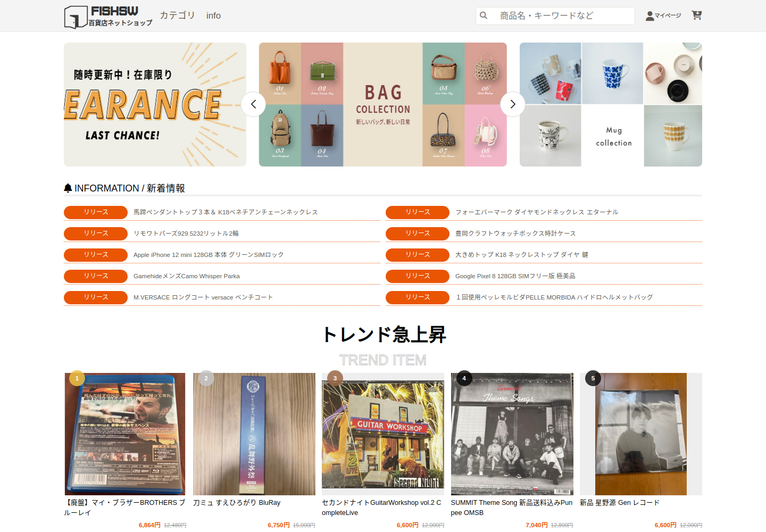Open the info menu

point(213,16)
